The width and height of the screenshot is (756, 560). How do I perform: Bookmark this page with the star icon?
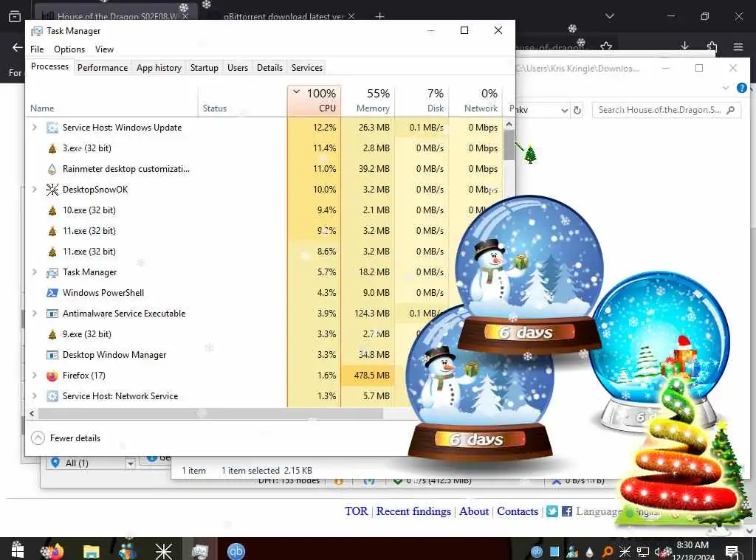click(x=606, y=46)
